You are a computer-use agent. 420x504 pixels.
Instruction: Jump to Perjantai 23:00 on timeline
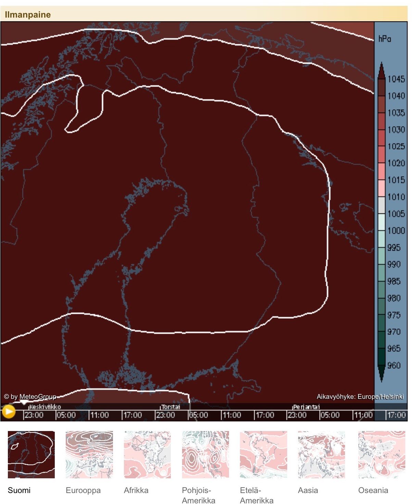297,415
